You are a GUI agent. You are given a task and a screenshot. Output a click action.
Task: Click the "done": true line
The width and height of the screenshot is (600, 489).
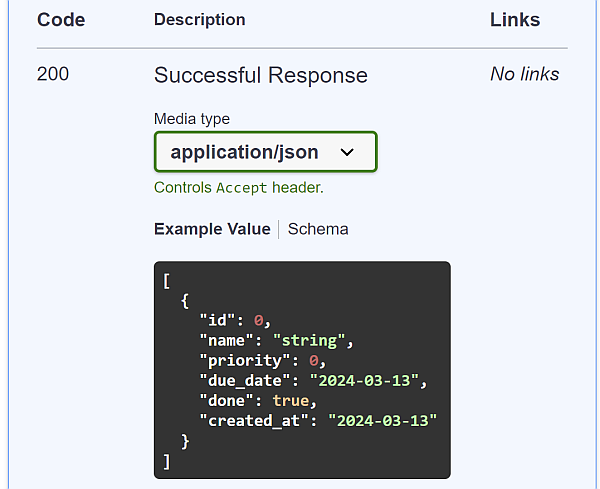(x=258, y=401)
